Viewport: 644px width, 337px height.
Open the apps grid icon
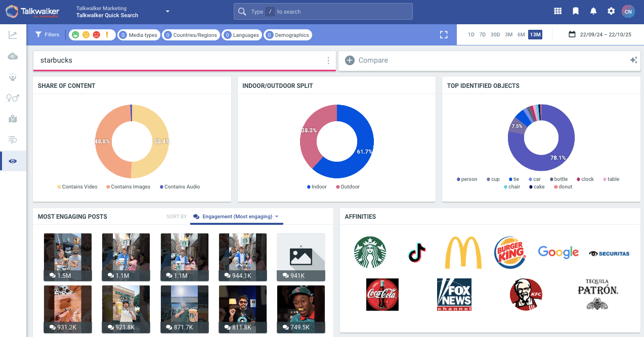click(x=558, y=11)
